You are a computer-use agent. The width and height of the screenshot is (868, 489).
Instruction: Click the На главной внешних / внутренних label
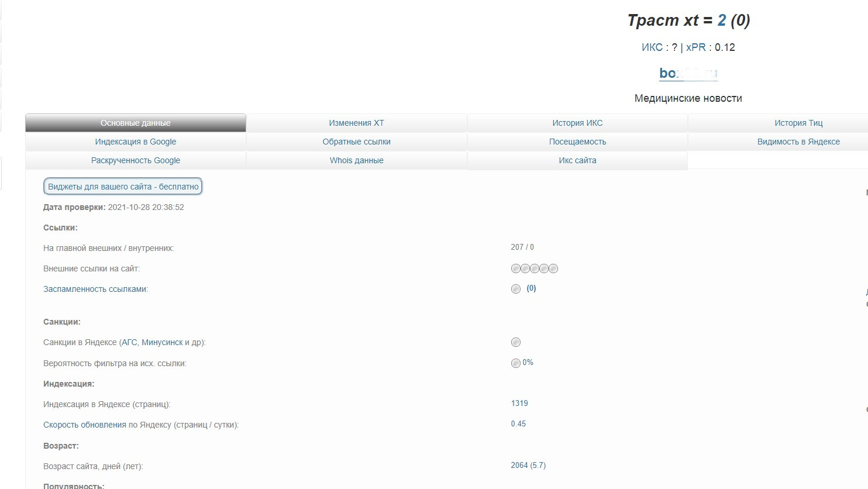tap(109, 248)
